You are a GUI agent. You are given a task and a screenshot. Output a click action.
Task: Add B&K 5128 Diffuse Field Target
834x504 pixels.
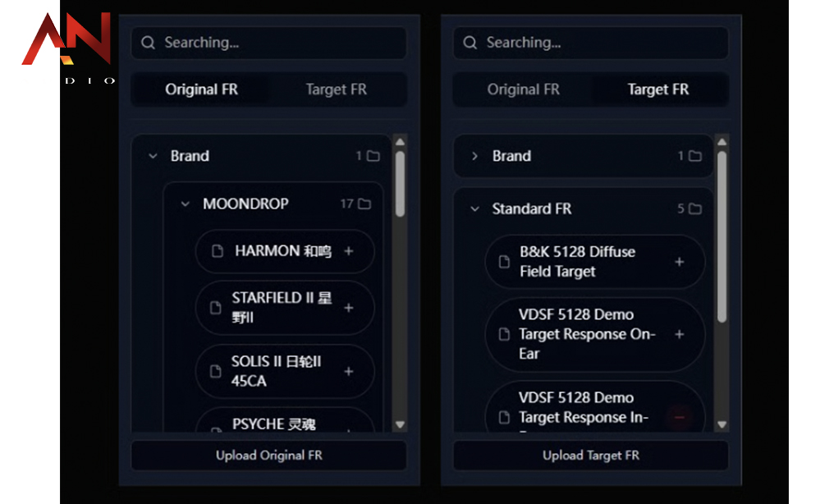(679, 262)
